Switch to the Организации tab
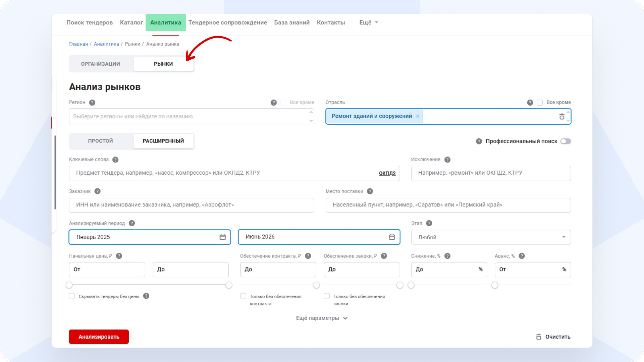 point(101,64)
